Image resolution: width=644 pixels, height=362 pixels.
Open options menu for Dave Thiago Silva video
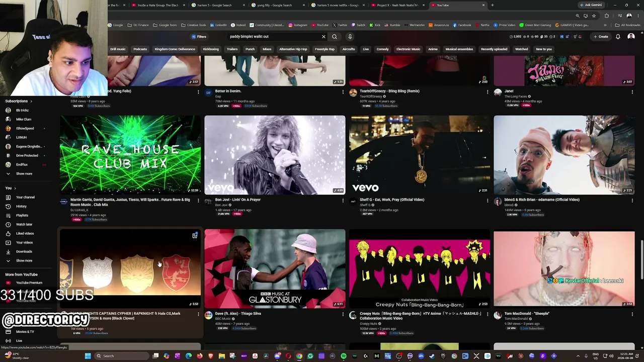tap(343, 314)
